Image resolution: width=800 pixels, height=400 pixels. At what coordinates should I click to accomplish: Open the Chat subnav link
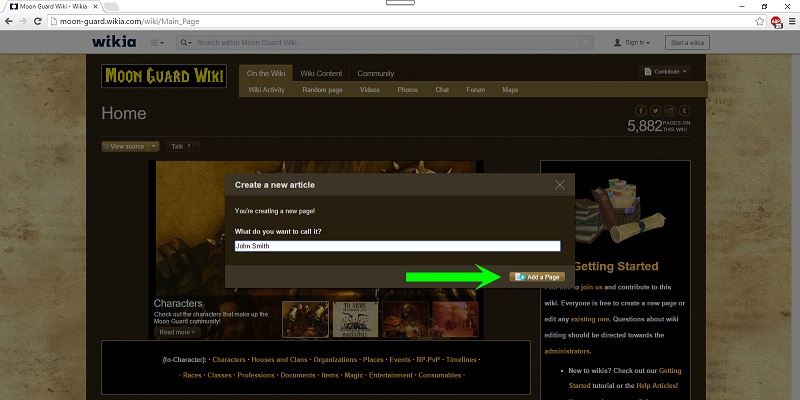tap(442, 90)
